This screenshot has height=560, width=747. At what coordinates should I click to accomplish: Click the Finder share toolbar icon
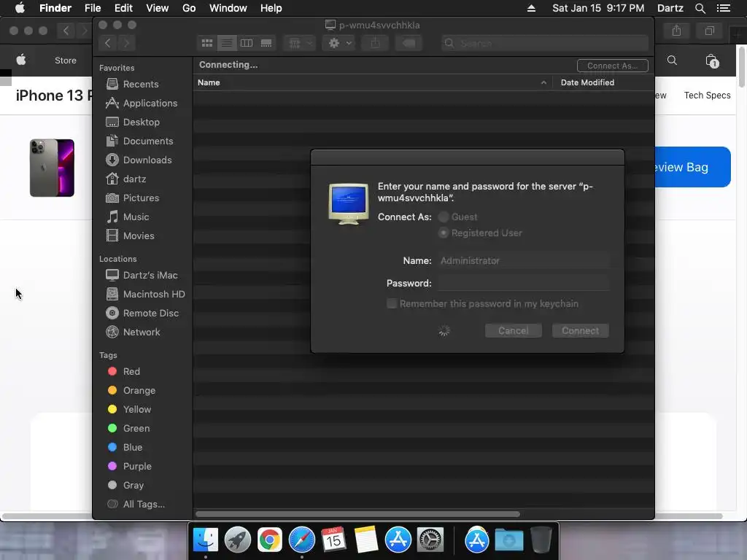(376, 43)
